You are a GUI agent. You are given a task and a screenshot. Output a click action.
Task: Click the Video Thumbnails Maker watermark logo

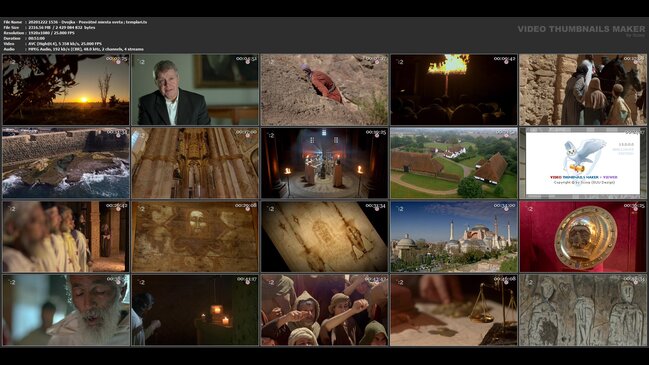[581, 30]
